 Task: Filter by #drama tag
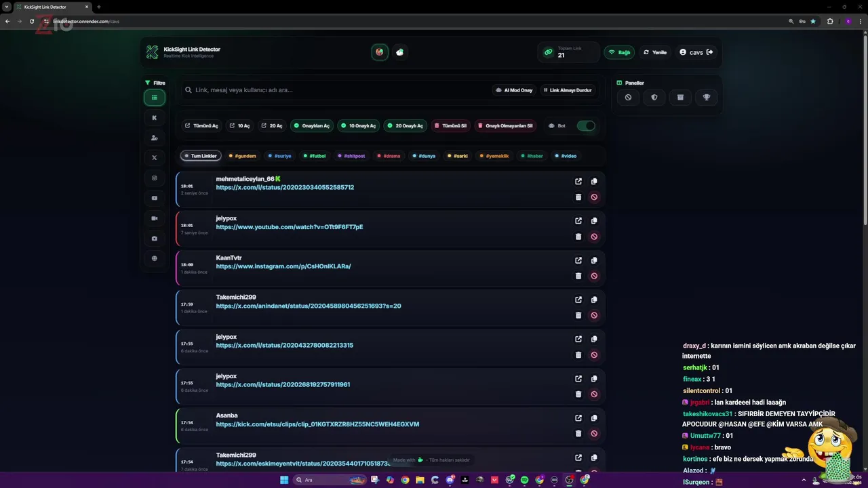pyautogui.click(x=389, y=156)
